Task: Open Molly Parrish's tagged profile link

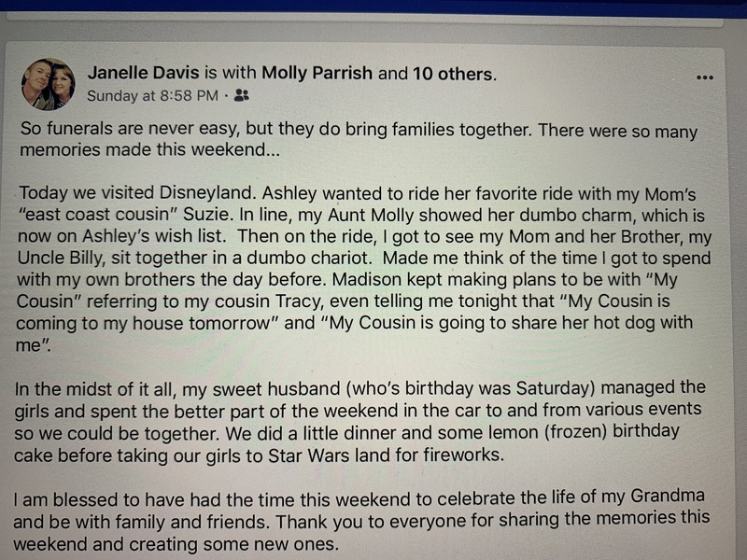Action: click(317, 73)
